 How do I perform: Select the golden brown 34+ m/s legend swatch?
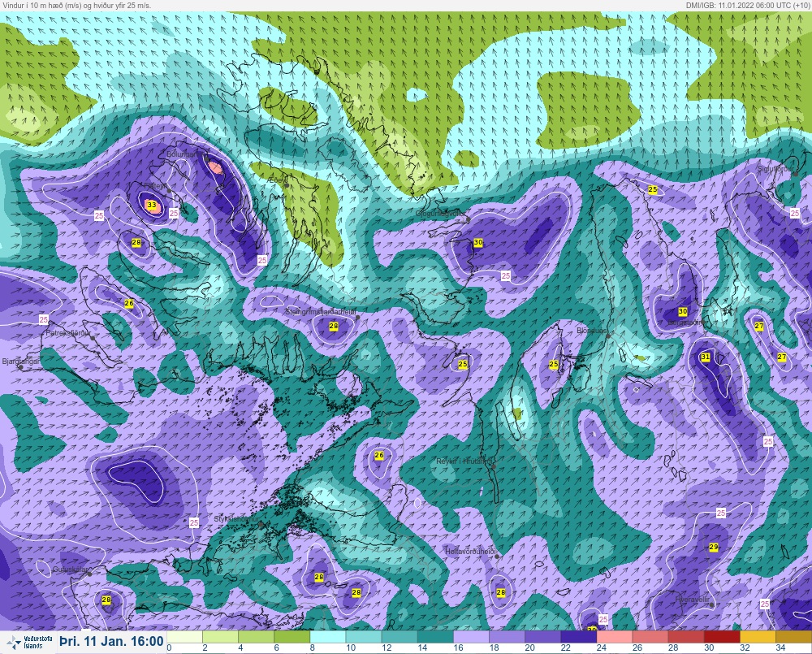tap(794, 636)
